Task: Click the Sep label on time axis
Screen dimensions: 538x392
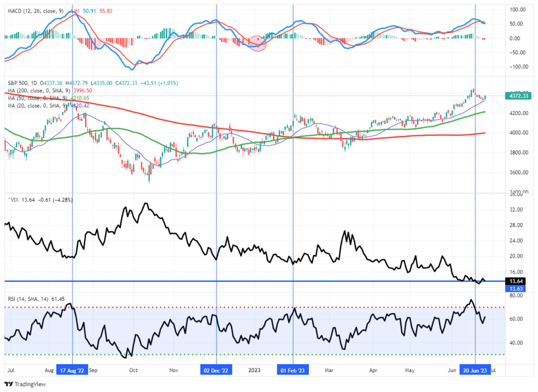Action: [x=93, y=370]
